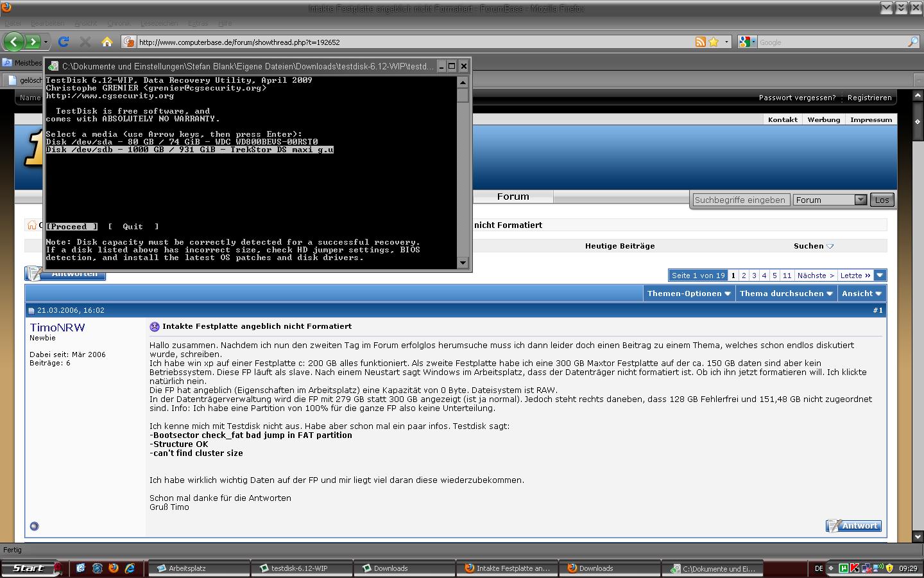Launch Firefox from the quick launch bar
The height and width of the screenshot is (578, 924).
114,568
